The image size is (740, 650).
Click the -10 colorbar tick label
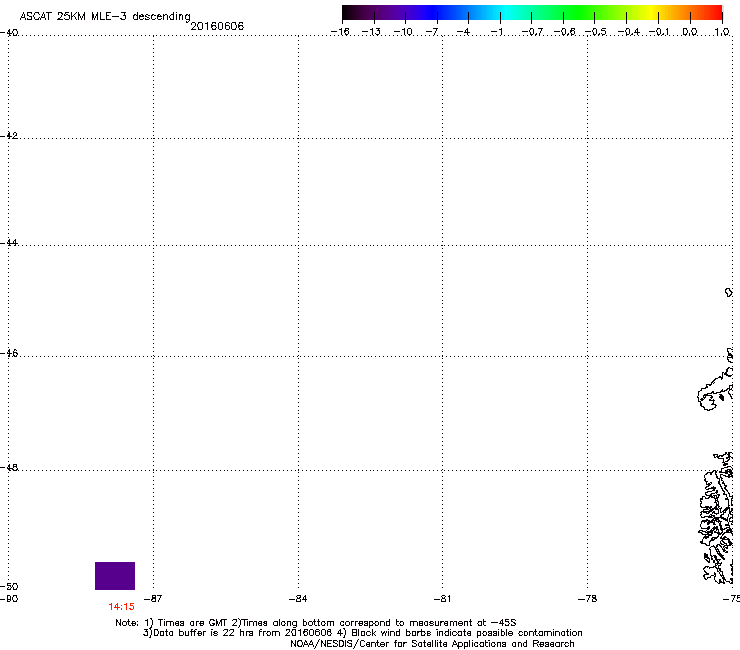click(403, 32)
